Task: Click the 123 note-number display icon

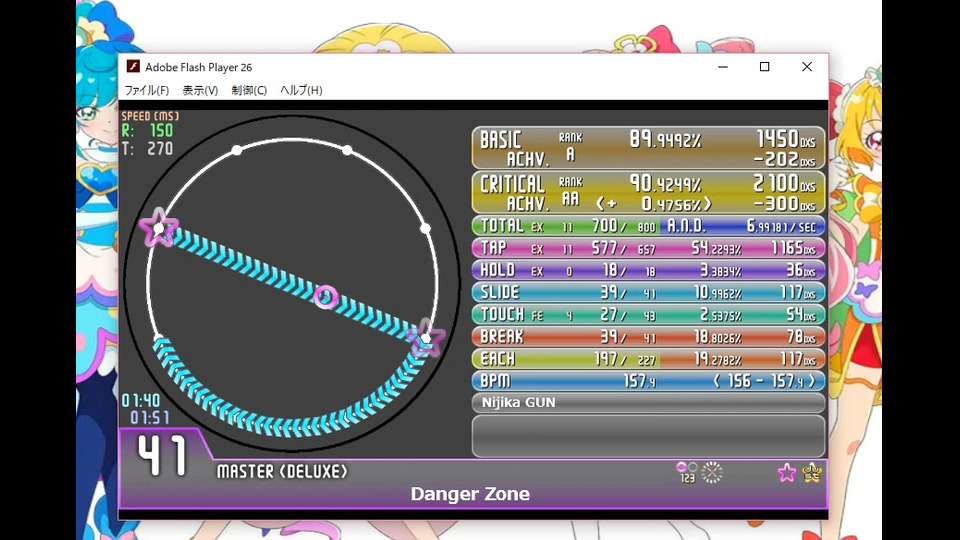Action: [x=686, y=472]
